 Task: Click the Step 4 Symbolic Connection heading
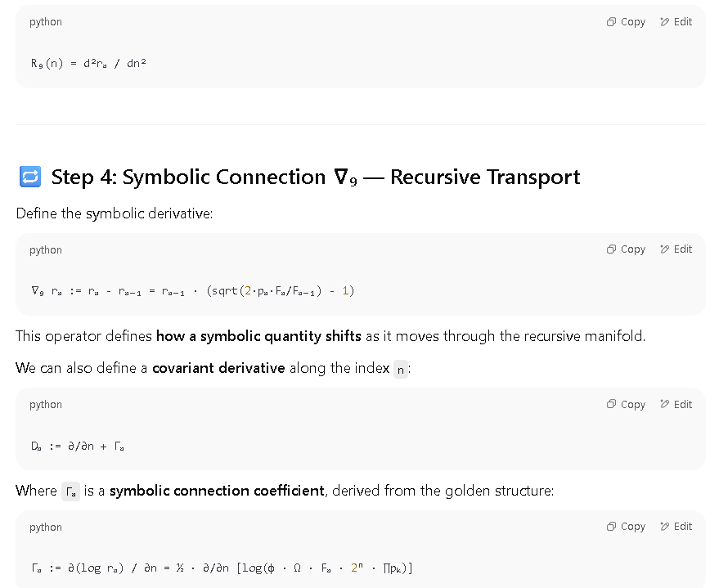point(316,177)
